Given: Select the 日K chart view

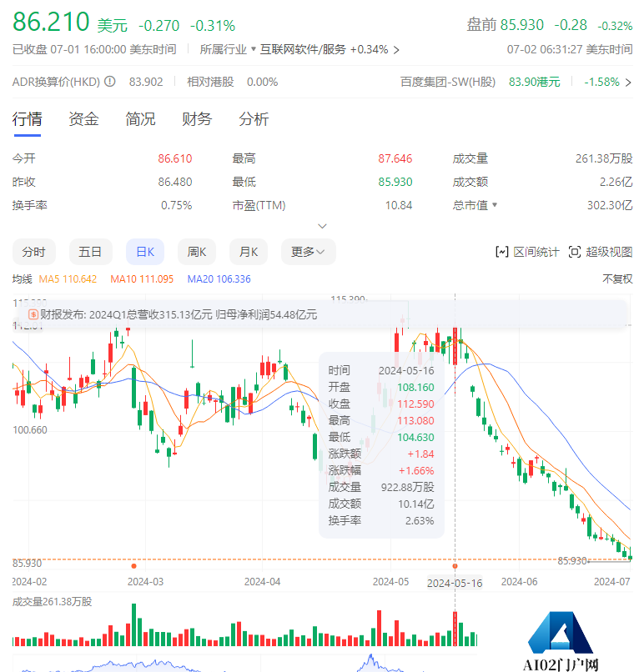Looking at the screenshot, I should click(x=145, y=252).
